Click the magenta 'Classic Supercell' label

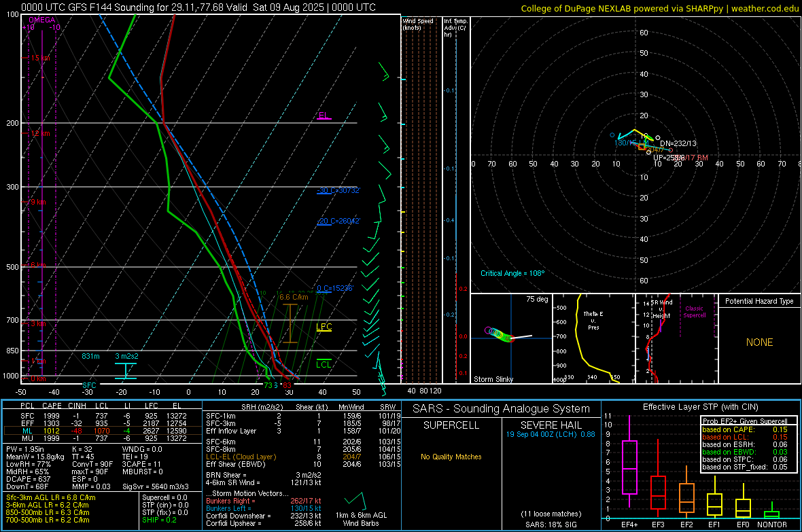(x=694, y=312)
